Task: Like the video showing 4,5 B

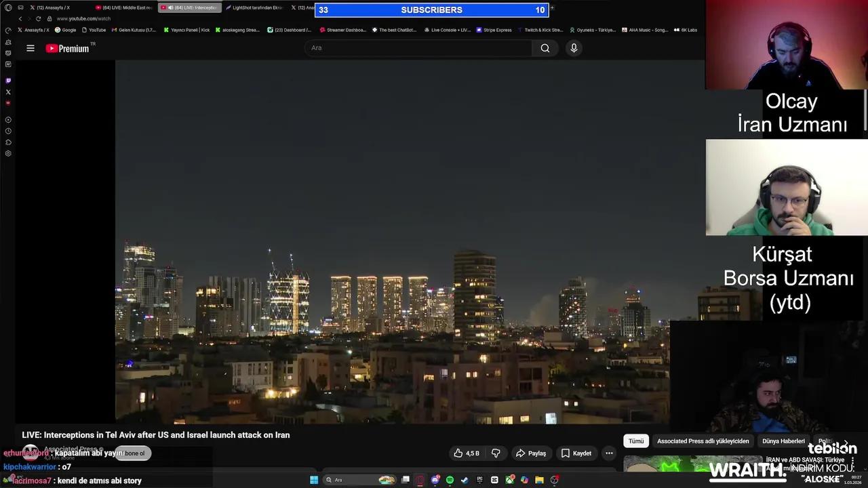Action: 467,453
